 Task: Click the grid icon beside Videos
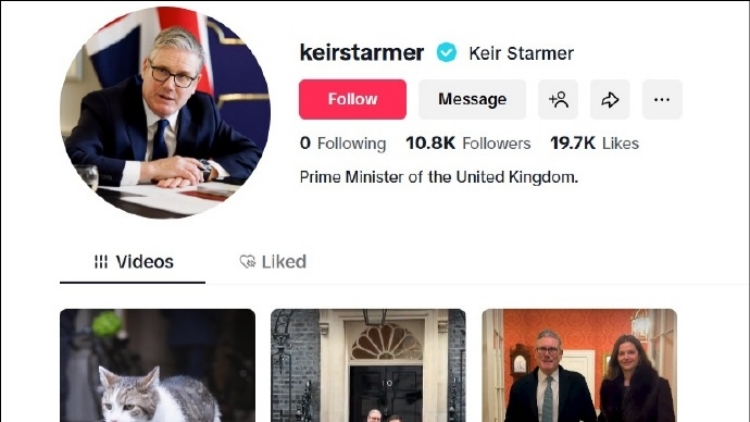point(101,262)
